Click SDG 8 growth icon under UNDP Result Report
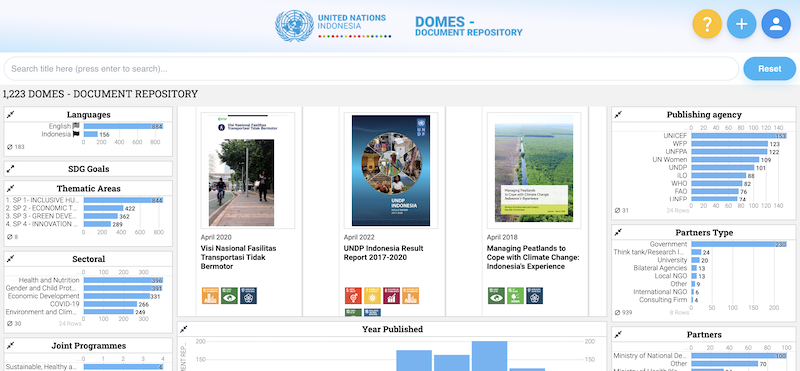The width and height of the screenshot is (800, 371). point(391,295)
